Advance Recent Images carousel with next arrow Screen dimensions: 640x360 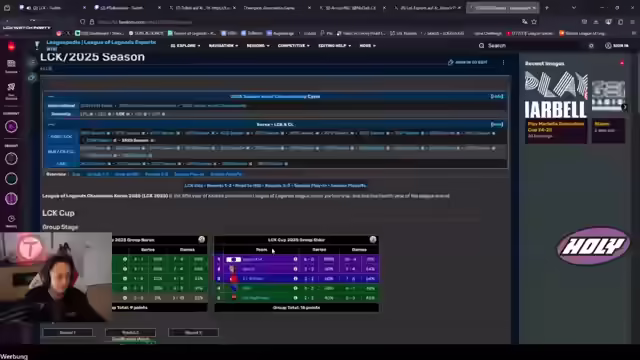pos(624,107)
